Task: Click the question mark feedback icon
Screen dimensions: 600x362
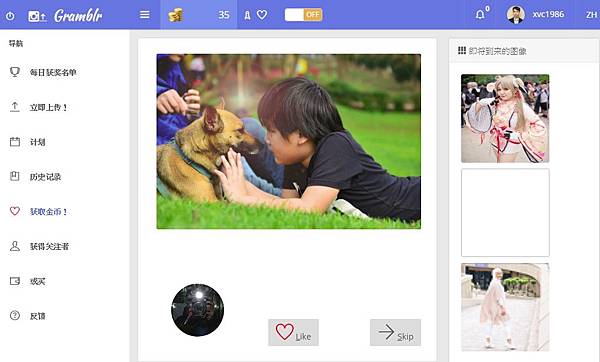Action: (15, 315)
